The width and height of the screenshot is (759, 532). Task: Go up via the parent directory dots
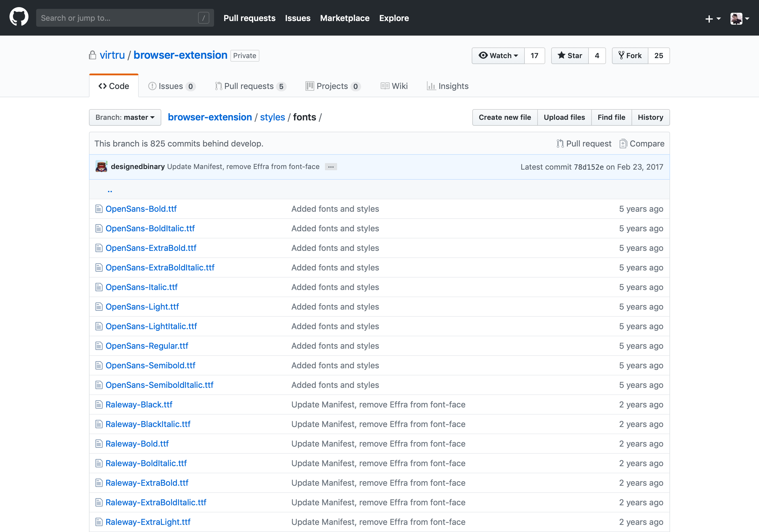point(110,190)
